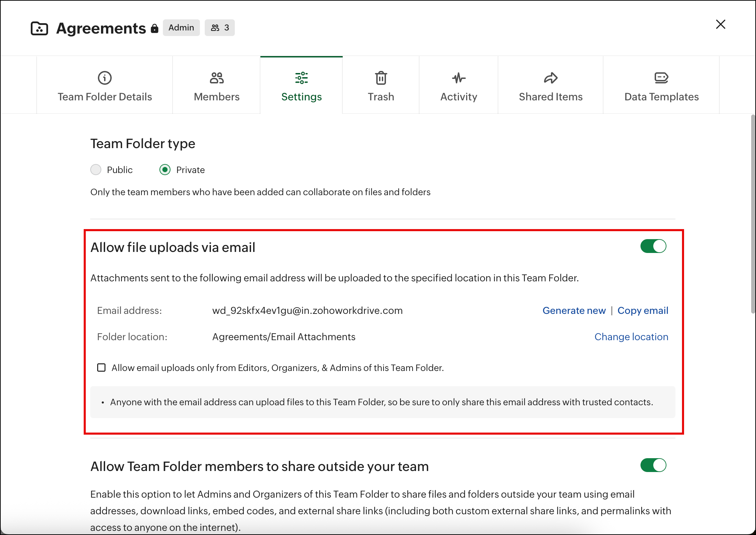Screen dimensions: 756x535
Task: Click the Data Templates label icon
Action: (661, 78)
